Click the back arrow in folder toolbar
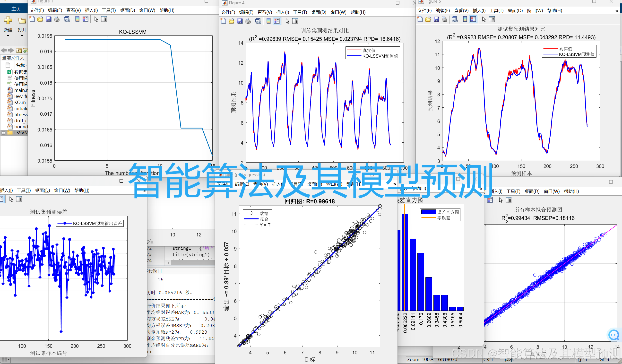Screen dimensions: 622x364 [4, 50]
